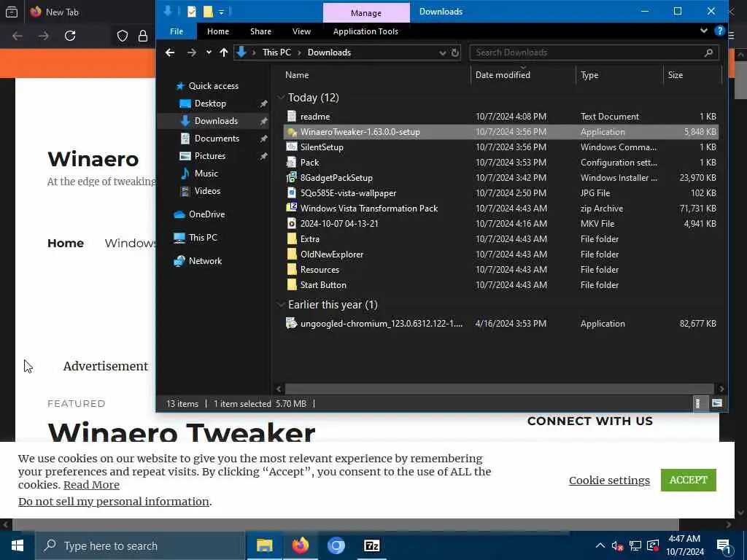
Task: Select the SilentSetup command file icon
Action: pos(292,147)
